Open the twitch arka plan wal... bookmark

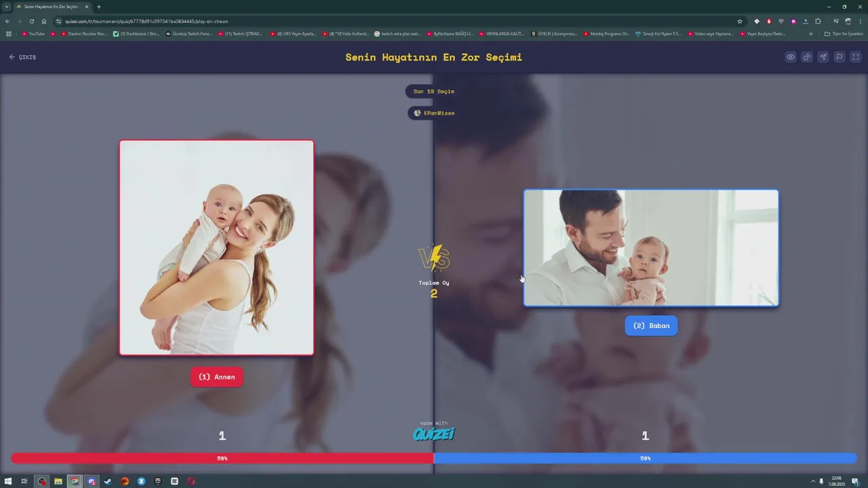[x=397, y=33]
